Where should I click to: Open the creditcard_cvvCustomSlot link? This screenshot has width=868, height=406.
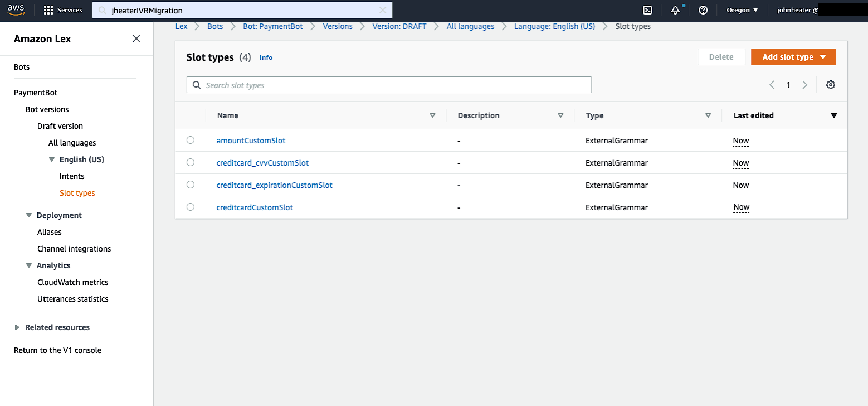(x=262, y=163)
